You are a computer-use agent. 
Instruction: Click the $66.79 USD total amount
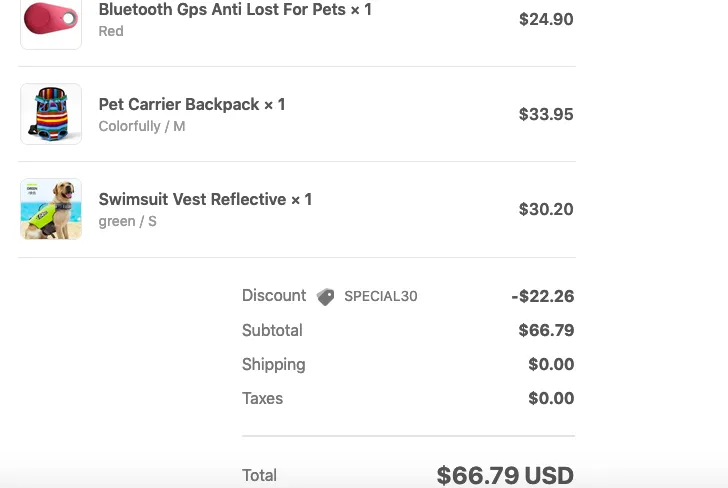point(505,475)
